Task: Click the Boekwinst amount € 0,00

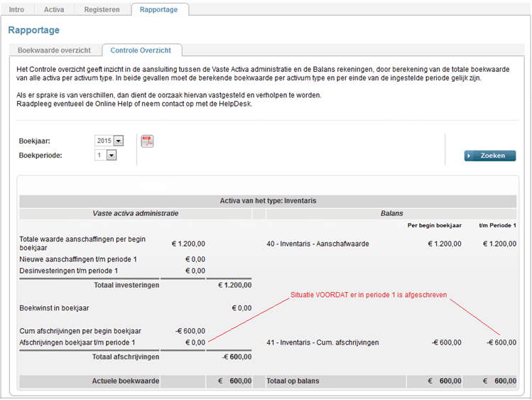Action: (x=242, y=308)
